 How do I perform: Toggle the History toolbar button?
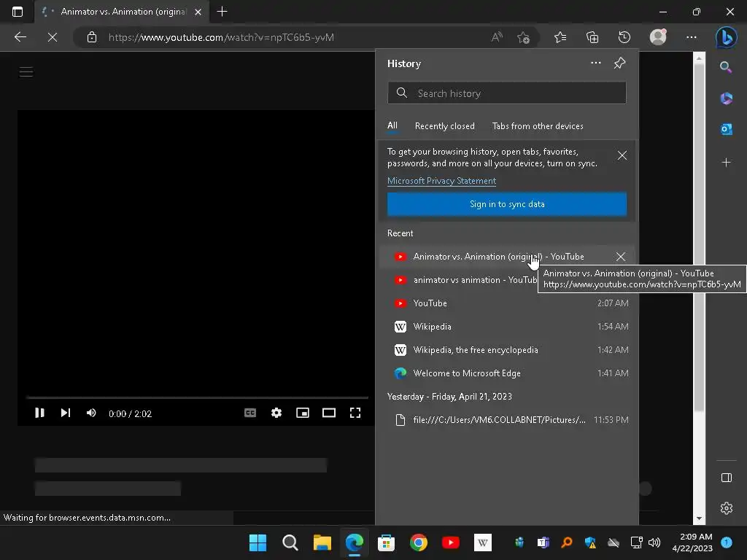[624, 37]
